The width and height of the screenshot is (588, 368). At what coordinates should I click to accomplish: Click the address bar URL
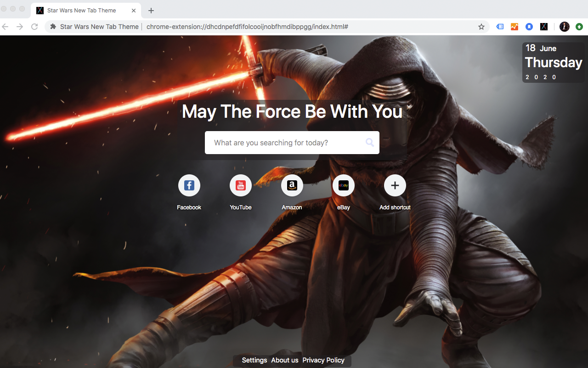click(x=247, y=27)
